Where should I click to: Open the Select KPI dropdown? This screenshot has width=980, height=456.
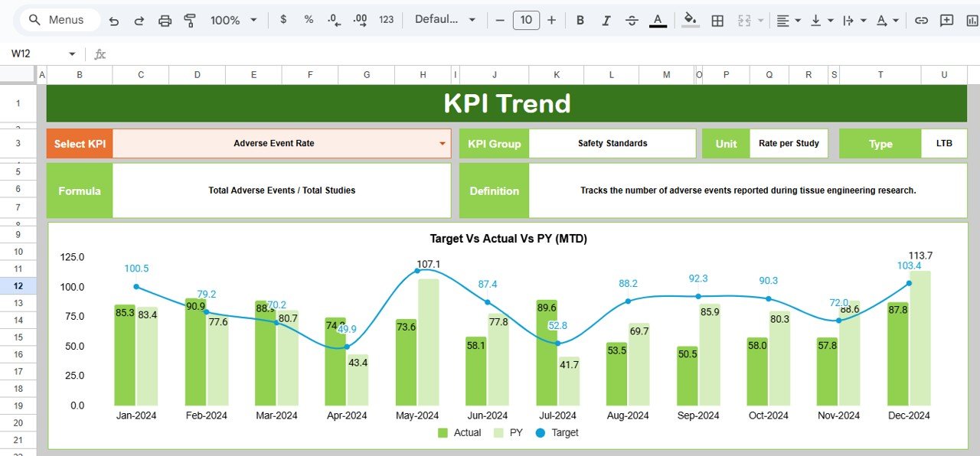pos(442,143)
